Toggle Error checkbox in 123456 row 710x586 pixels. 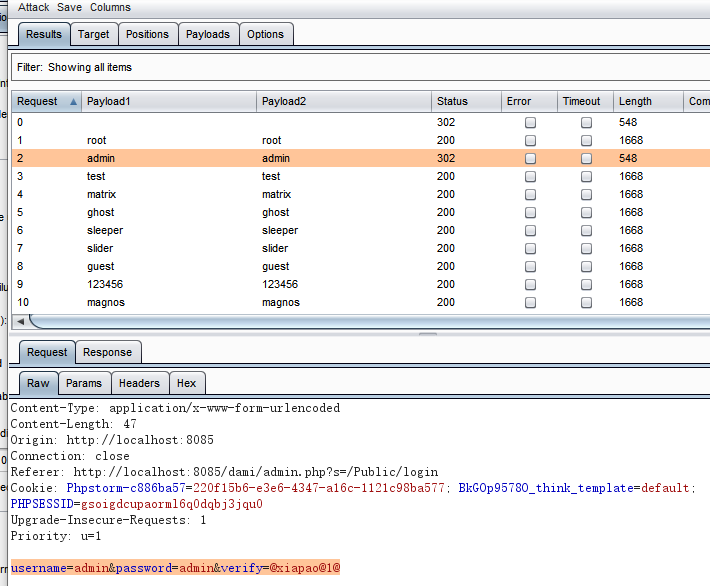click(530, 285)
